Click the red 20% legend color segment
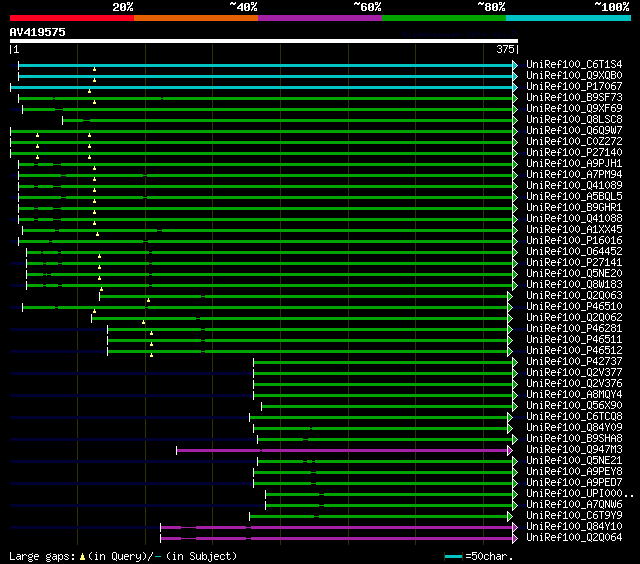Viewport: 640px width, 564px height. click(71, 18)
